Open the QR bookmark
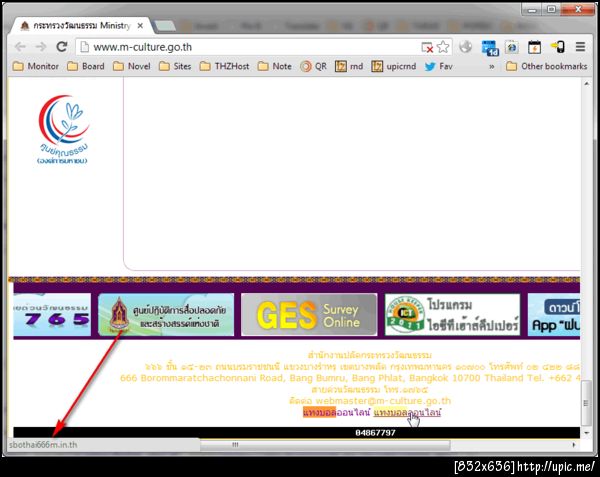 pyautogui.click(x=313, y=66)
